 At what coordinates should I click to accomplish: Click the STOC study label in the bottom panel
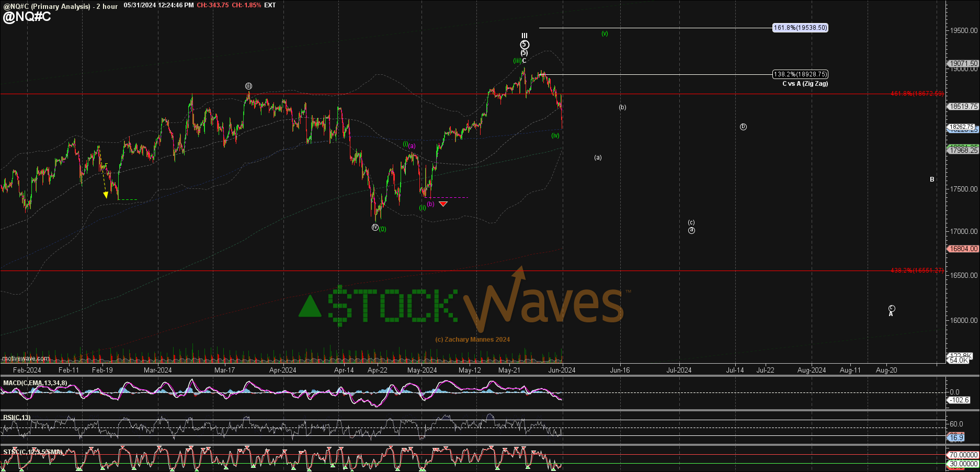click(32, 452)
